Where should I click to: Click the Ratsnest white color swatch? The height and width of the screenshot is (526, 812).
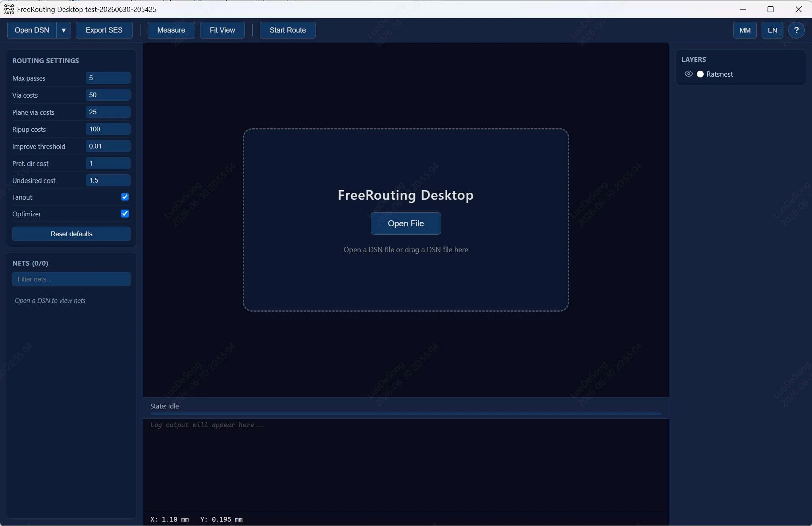[x=700, y=74]
